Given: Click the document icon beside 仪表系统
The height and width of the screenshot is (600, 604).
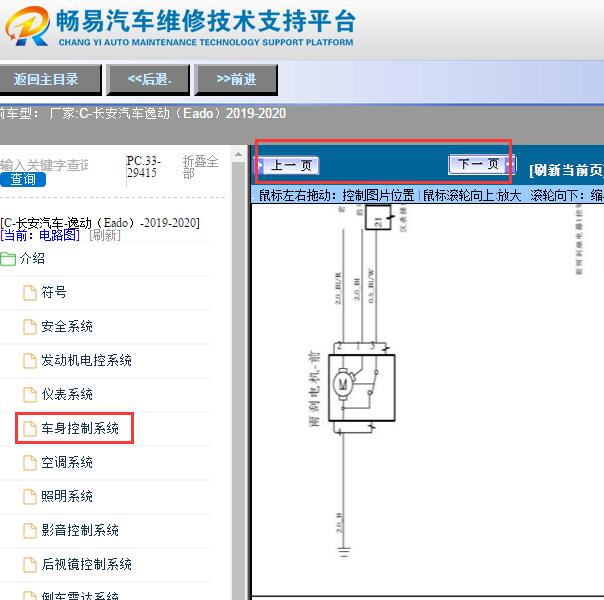Looking at the screenshot, I should pyautogui.click(x=30, y=394).
